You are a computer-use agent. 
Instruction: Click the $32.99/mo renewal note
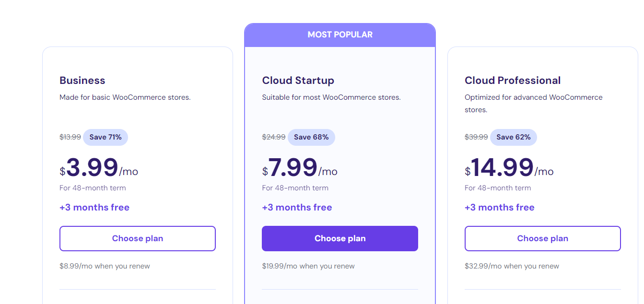point(512,266)
